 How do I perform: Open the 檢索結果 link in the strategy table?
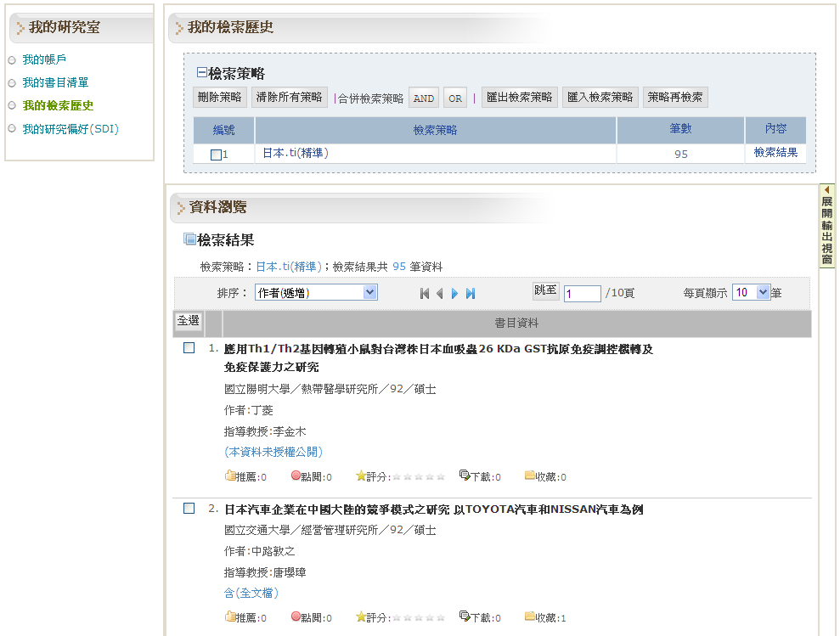pos(775,153)
